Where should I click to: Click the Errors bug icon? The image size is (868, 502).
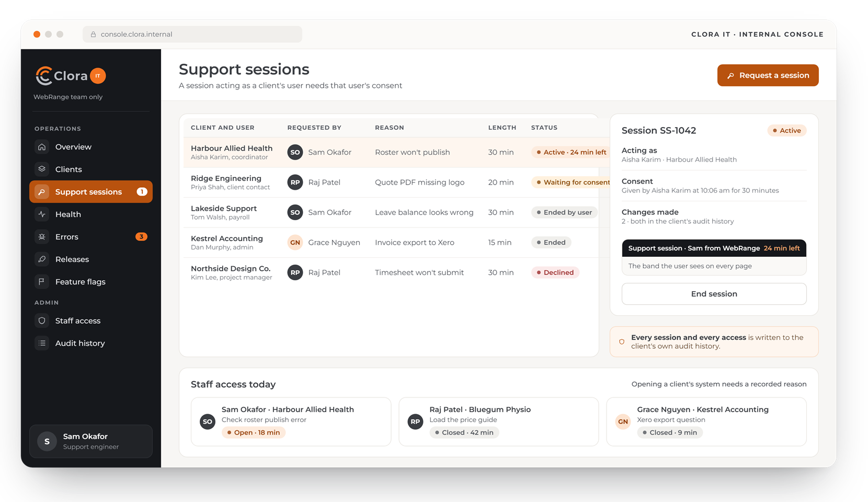(x=42, y=237)
